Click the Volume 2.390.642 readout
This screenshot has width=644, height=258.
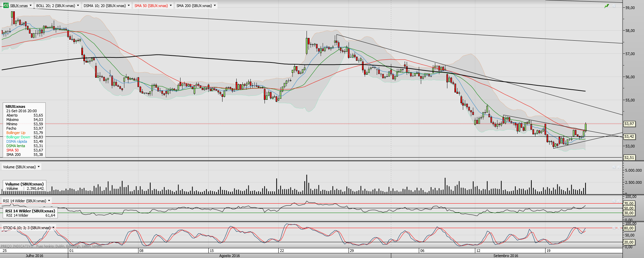tap(25, 188)
